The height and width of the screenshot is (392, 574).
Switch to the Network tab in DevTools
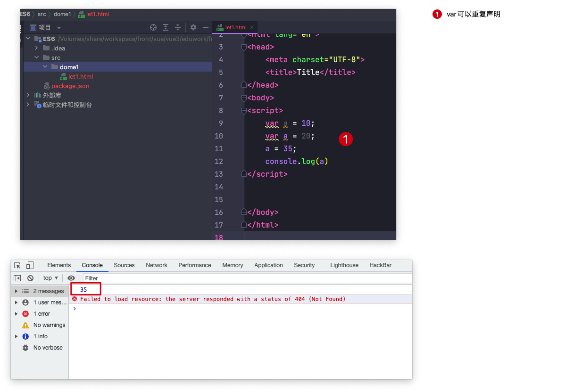(157, 265)
